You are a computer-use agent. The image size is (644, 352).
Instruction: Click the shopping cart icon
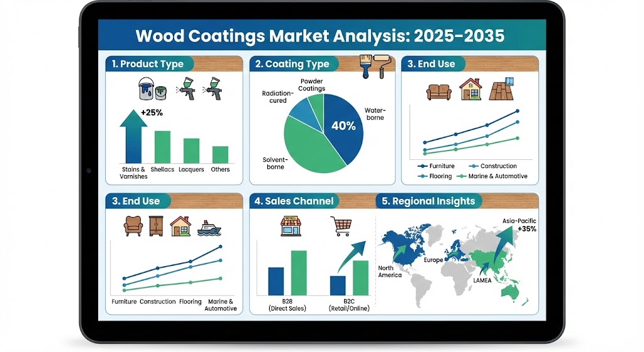340,226
